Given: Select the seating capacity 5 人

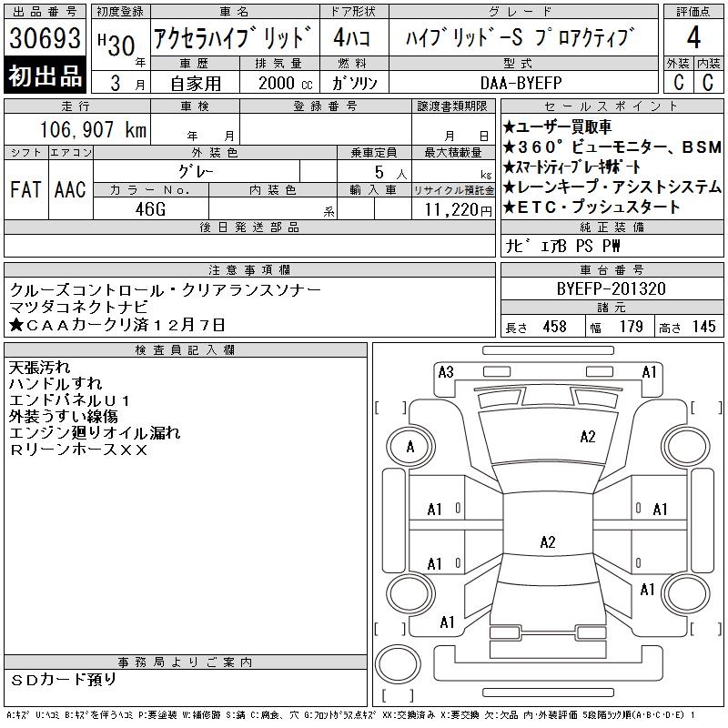Looking at the screenshot, I should (391, 172).
